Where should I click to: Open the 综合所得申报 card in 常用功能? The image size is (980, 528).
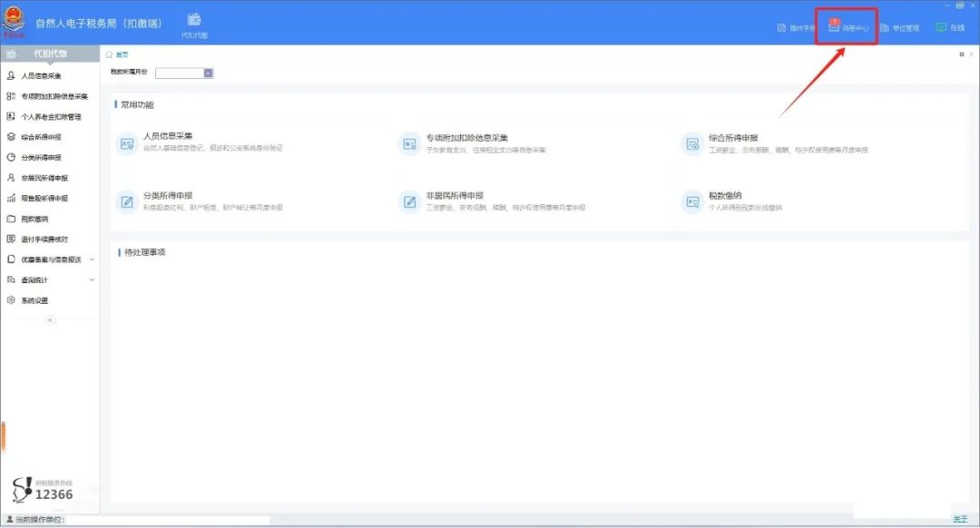pyautogui.click(x=774, y=143)
